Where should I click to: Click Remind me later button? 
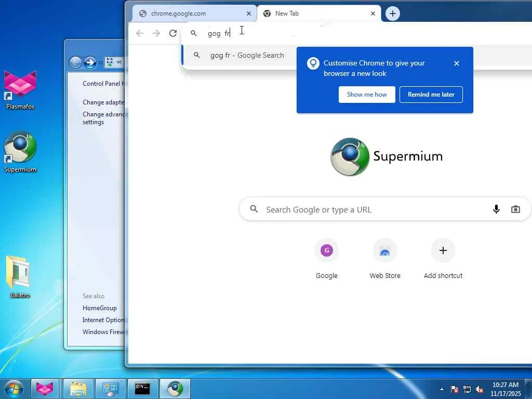click(x=431, y=95)
